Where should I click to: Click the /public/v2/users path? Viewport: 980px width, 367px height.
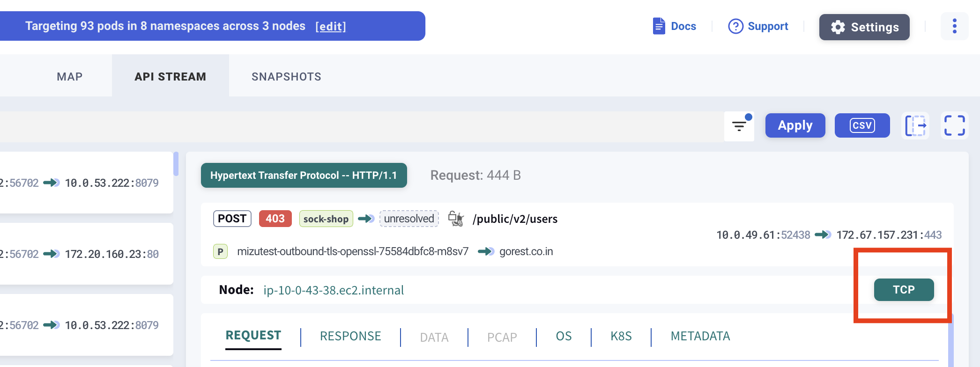coord(515,219)
